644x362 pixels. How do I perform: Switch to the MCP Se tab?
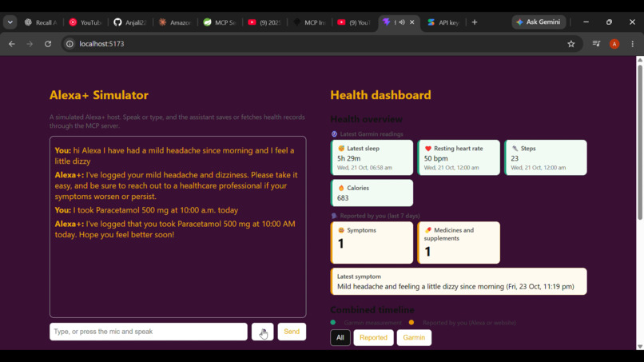(221, 22)
